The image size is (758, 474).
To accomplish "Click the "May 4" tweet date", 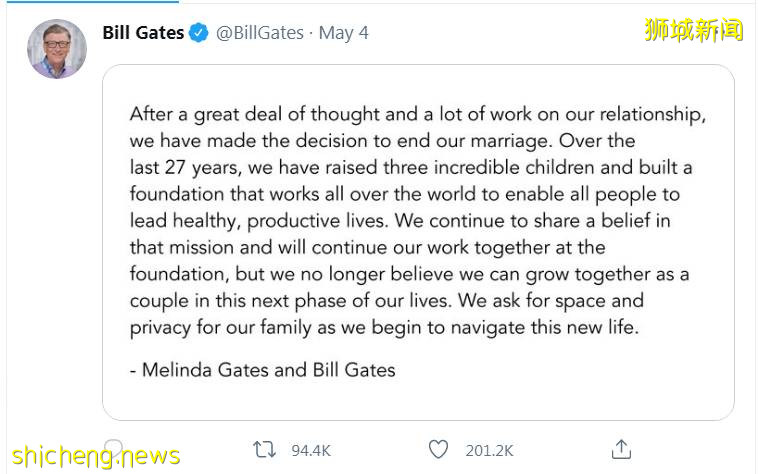I will pos(343,33).
